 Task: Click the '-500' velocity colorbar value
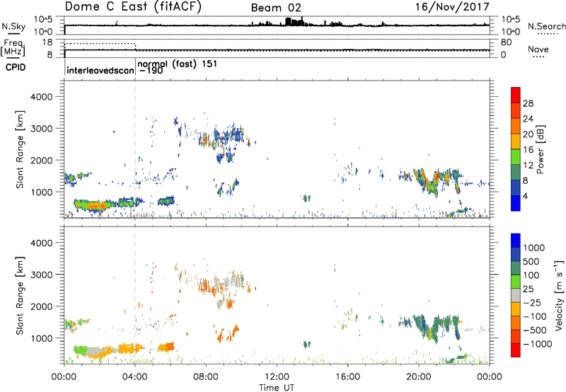(x=535, y=330)
